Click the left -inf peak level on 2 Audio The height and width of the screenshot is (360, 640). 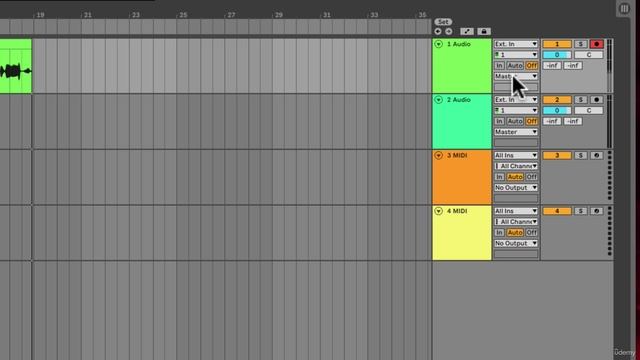552,121
